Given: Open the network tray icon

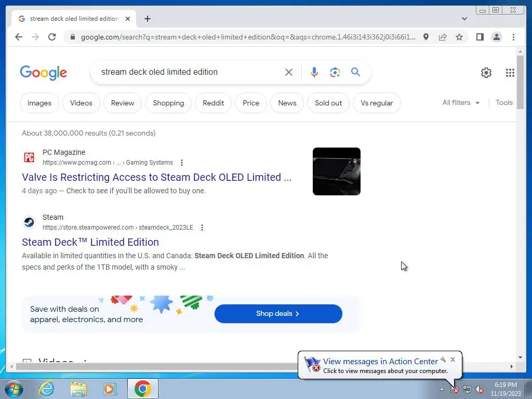Looking at the screenshot, I should tap(467, 390).
